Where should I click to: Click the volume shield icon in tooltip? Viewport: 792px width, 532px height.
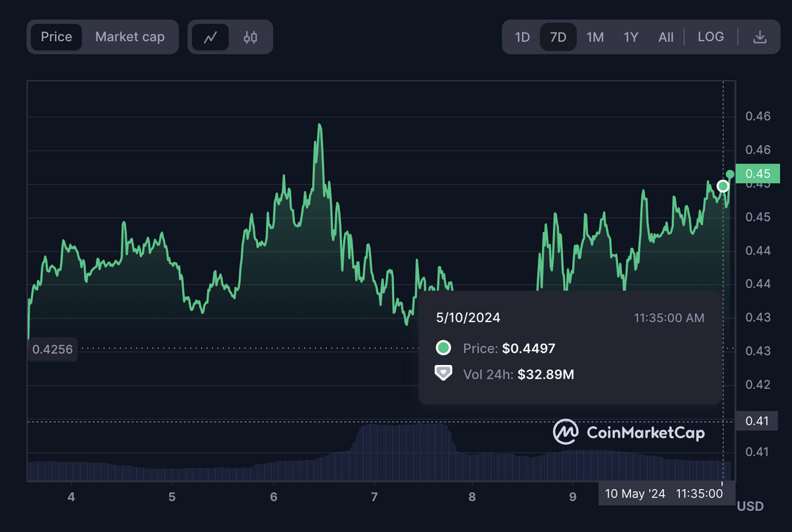[x=443, y=374]
